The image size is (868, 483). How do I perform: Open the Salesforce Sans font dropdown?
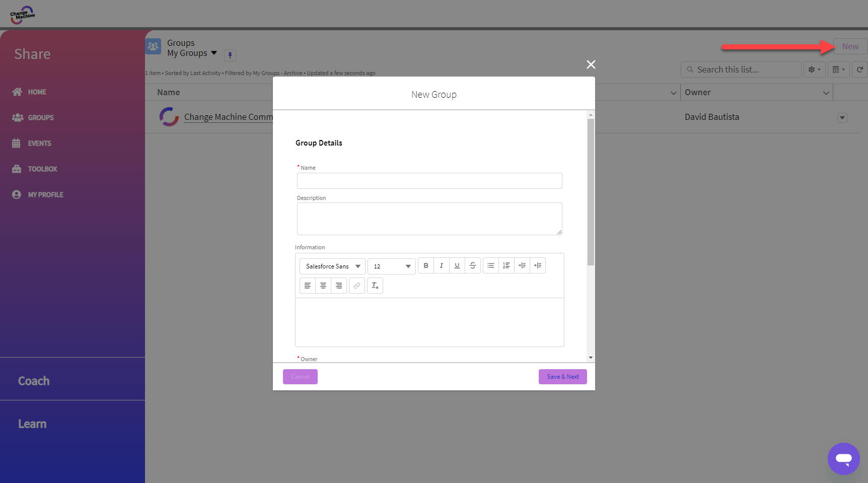pos(332,266)
